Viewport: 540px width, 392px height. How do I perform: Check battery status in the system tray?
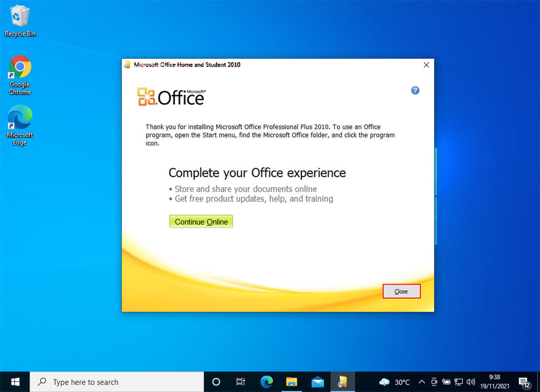(x=446, y=382)
